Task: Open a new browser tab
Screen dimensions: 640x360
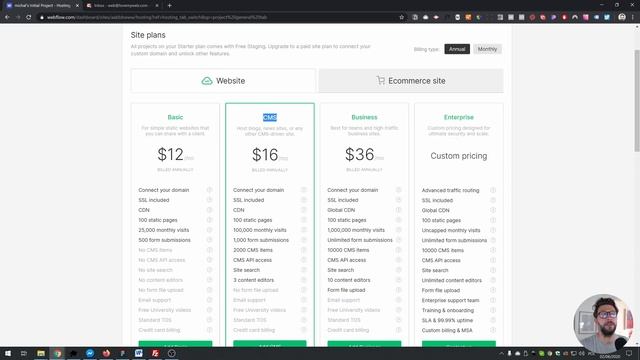Action: (169, 6)
